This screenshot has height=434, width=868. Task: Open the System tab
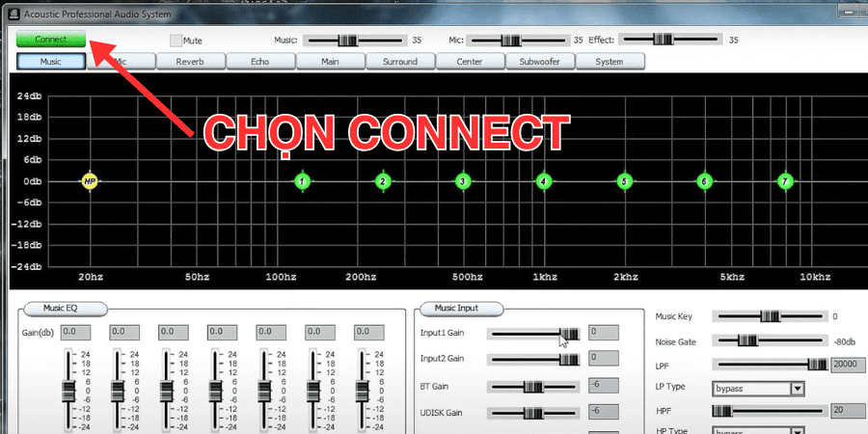pyautogui.click(x=610, y=62)
